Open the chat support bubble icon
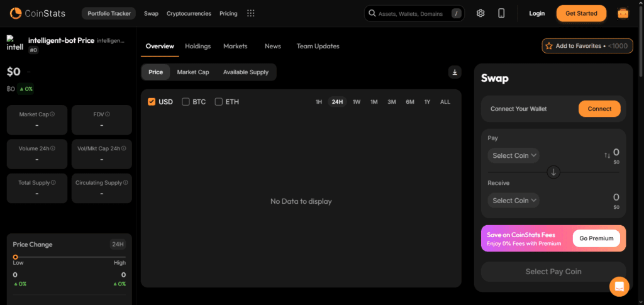644x305 pixels. pos(619,286)
